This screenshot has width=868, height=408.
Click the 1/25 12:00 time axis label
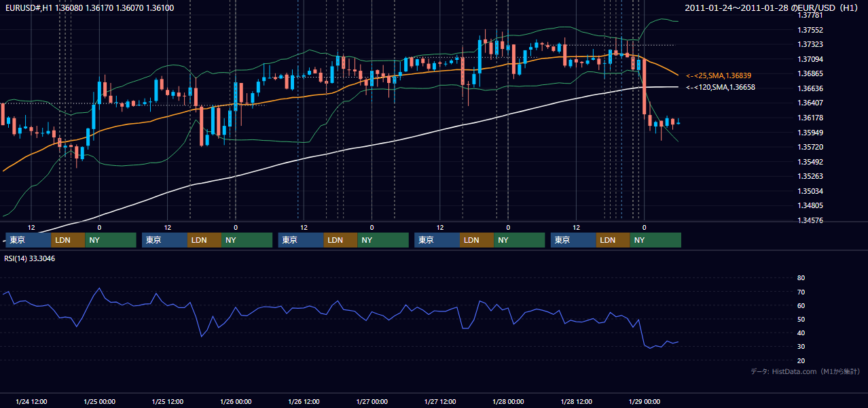pyautogui.click(x=168, y=401)
